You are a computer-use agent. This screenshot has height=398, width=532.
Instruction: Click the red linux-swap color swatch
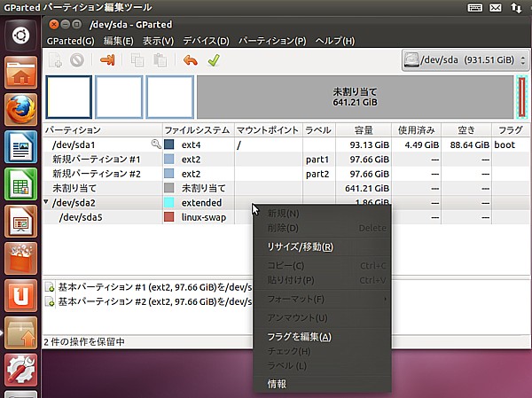pos(169,217)
